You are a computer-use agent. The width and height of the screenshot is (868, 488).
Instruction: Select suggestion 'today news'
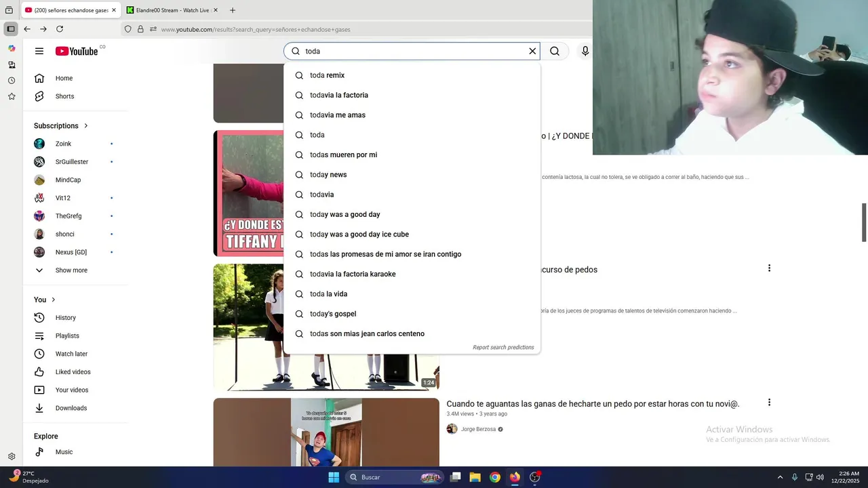pyautogui.click(x=412, y=175)
